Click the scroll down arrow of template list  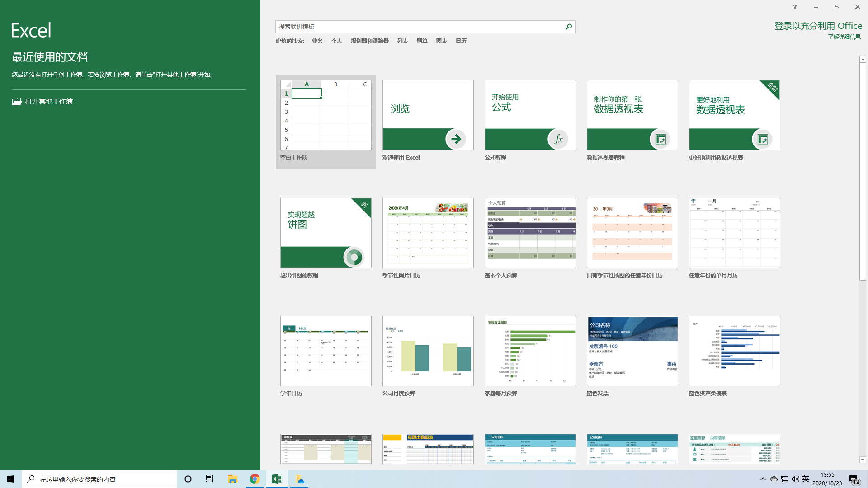click(x=863, y=460)
